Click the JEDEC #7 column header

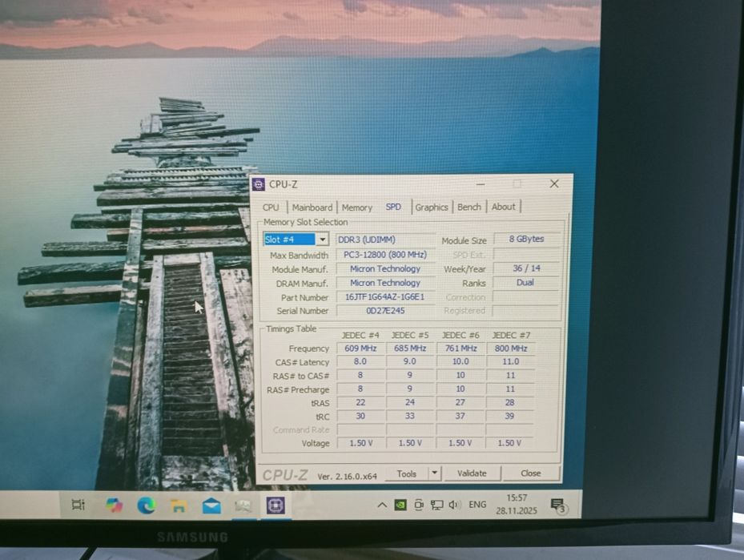tap(511, 335)
